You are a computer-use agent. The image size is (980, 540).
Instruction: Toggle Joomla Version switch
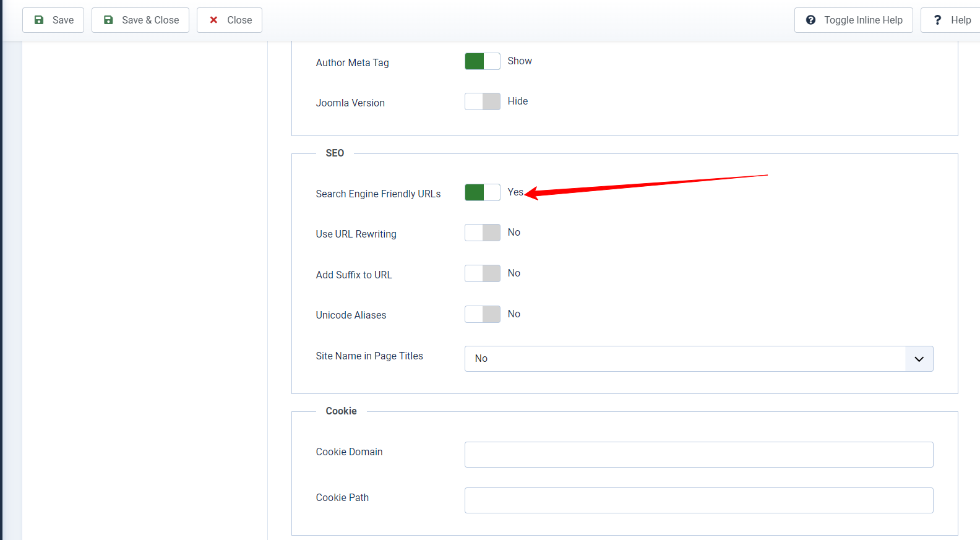[483, 101]
